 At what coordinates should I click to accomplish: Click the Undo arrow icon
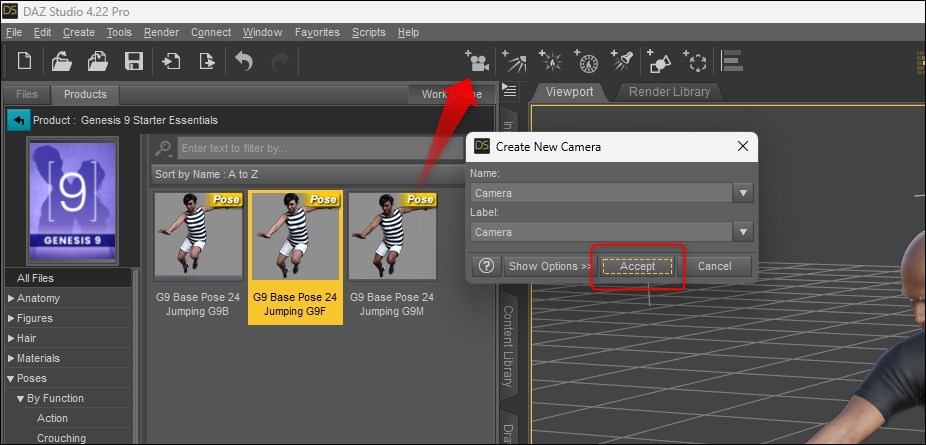pos(244,61)
